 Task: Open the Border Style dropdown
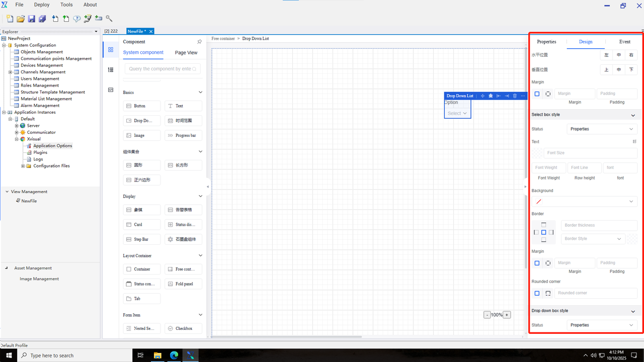tap(593, 239)
